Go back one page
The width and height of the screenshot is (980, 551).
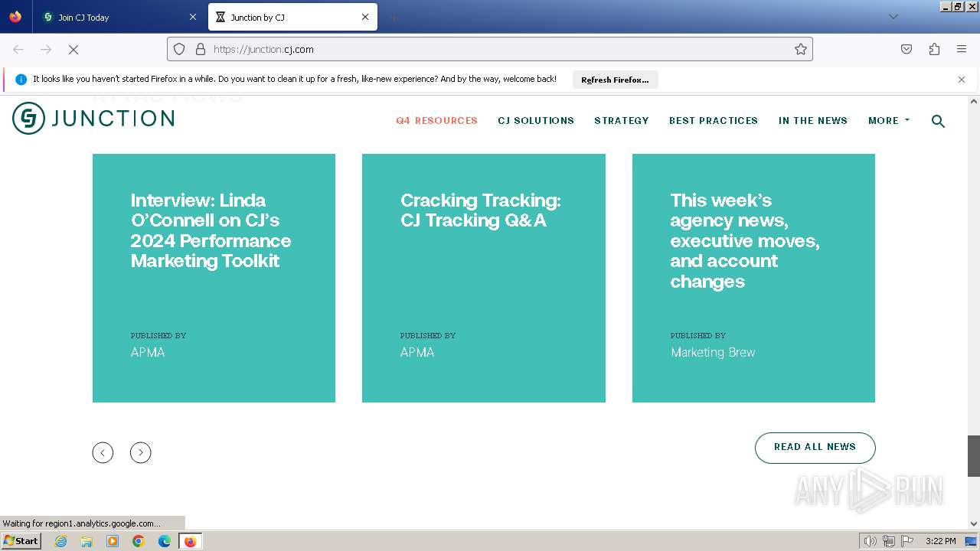point(18,49)
